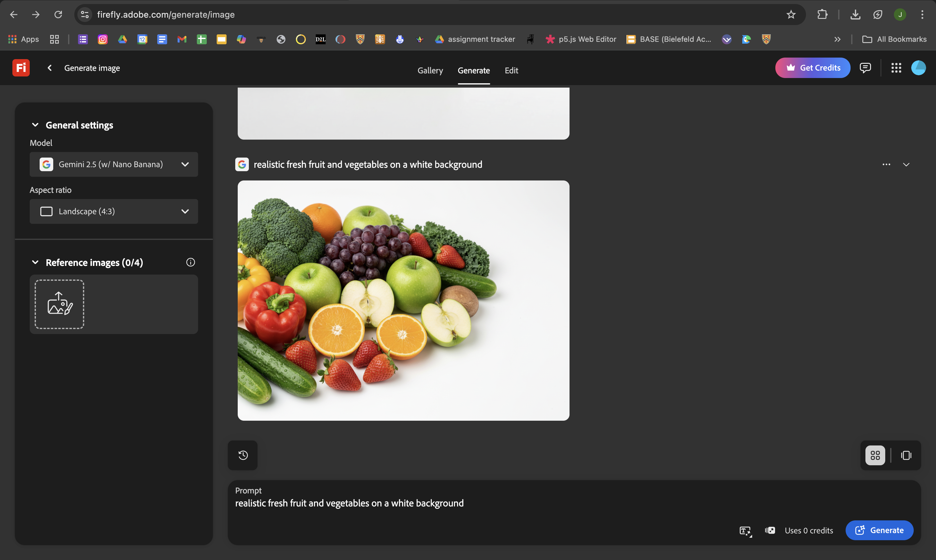Click the Get Credits button

(812, 68)
